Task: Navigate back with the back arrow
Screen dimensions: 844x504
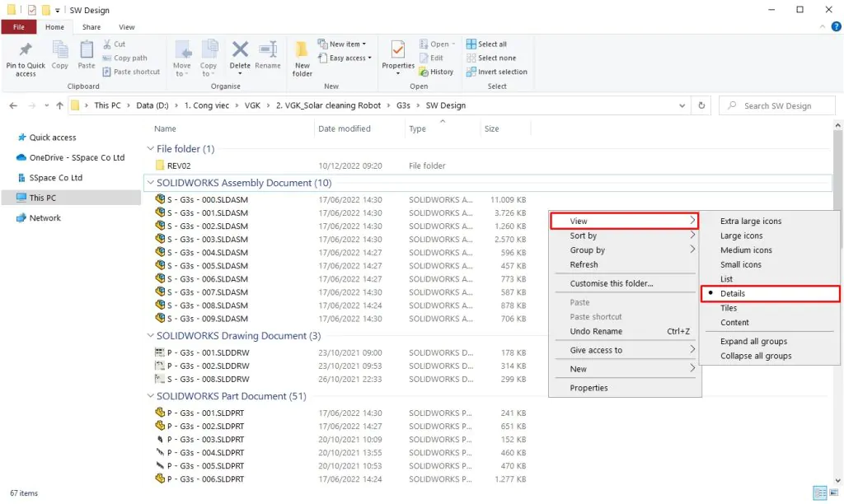Action: [x=13, y=105]
